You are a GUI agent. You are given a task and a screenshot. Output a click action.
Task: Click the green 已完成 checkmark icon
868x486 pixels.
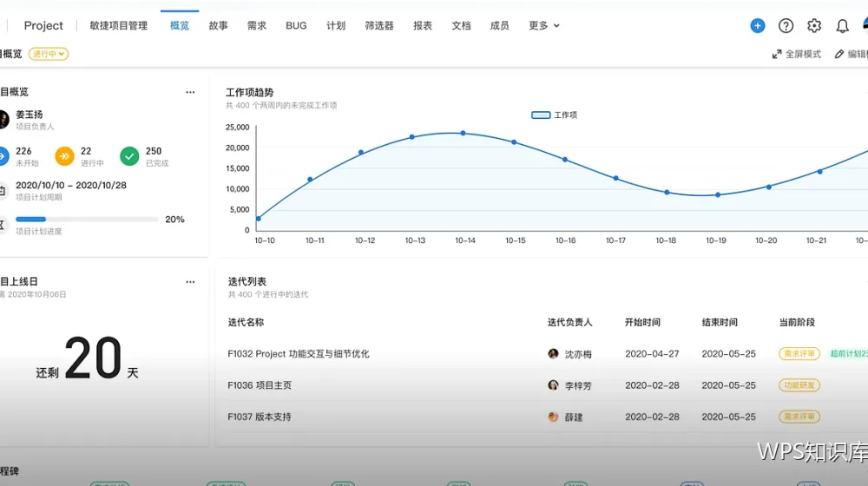pos(129,157)
